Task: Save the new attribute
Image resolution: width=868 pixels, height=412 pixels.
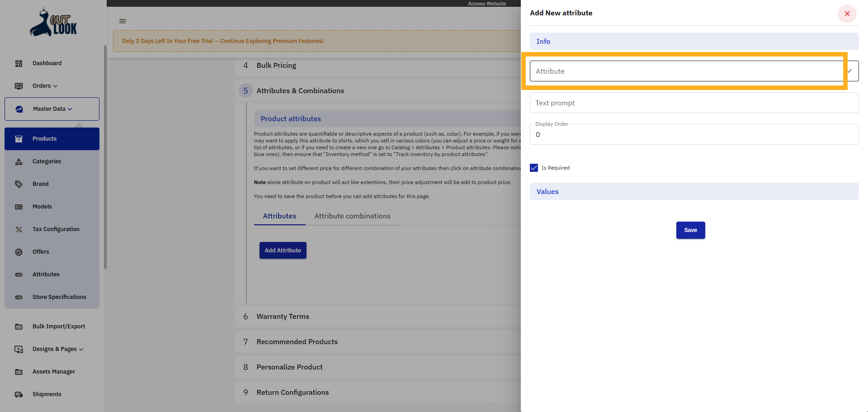Action: point(690,230)
